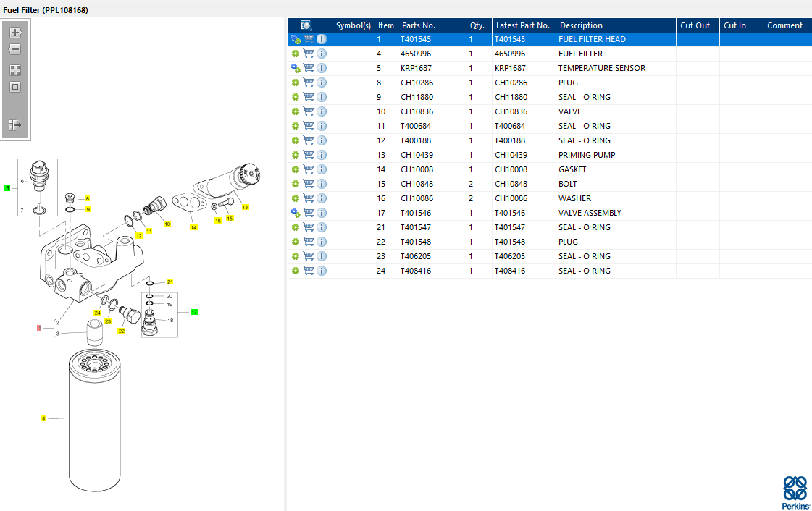The image size is (812, 511).
Task: Click info icon on FUEL FILTER HEAD row
Action: point(322,39)
